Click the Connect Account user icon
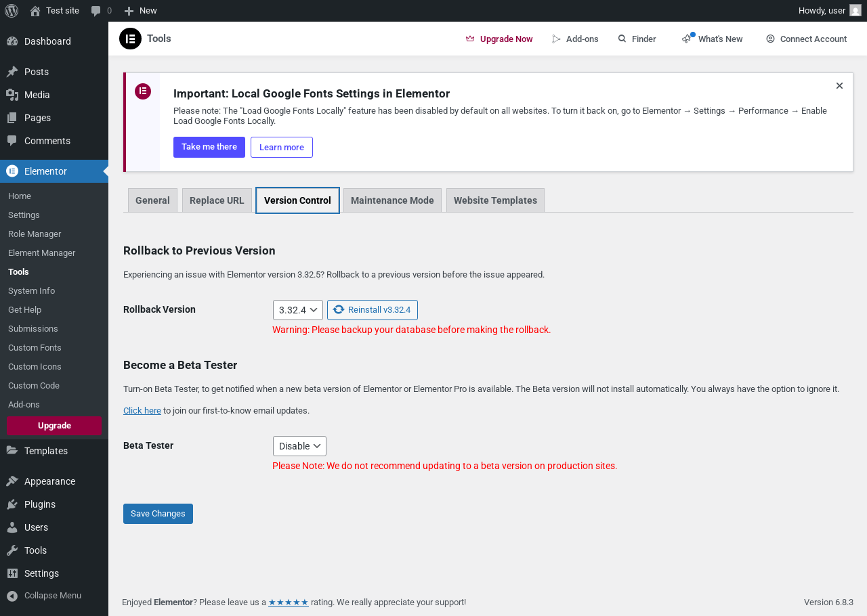 pyautogui.click(x=770, y=39)
